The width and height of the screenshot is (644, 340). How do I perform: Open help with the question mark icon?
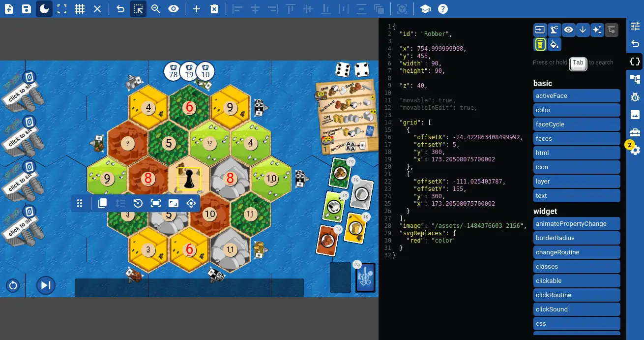(x=443, y=9)
